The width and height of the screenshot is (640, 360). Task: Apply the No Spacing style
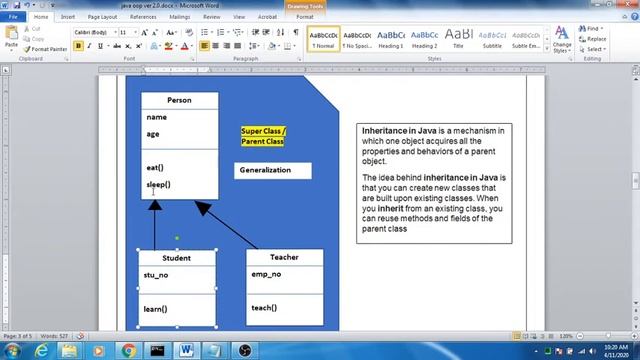pos(357,39)
